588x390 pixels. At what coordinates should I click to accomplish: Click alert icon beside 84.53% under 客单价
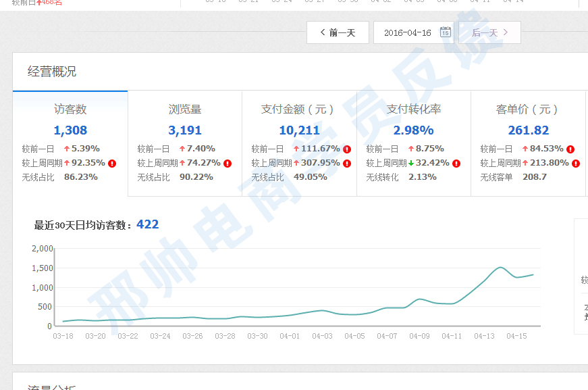570,149
